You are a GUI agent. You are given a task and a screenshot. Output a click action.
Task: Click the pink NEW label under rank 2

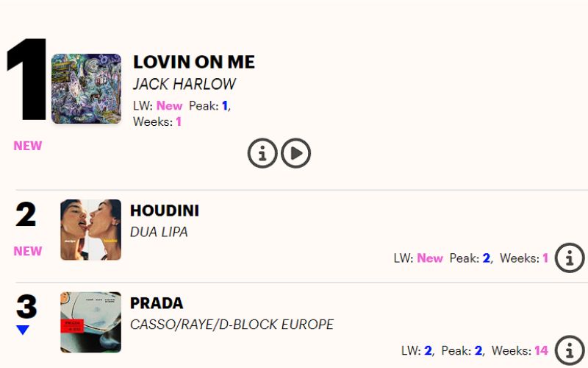tap(28, 251)
